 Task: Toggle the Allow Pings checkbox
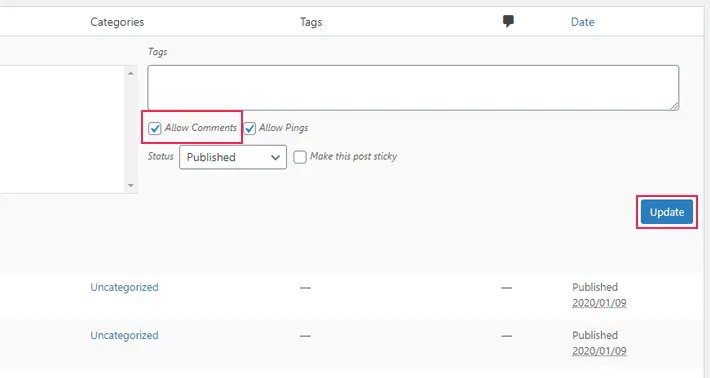250,128
